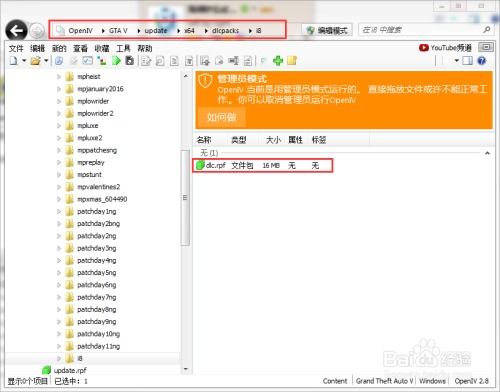Click the OpenIV 2.8 status bar entry

click(x=472, y=381)
